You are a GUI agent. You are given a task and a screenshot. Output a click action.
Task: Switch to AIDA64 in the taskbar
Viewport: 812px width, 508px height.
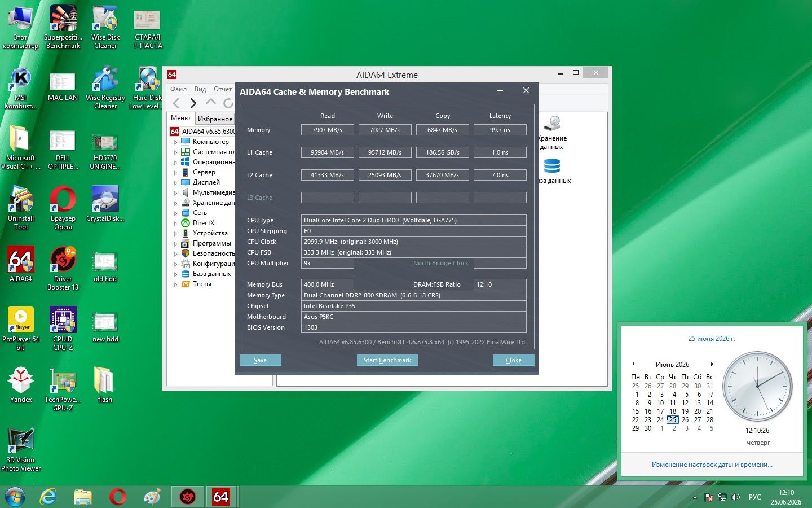[220, 497]
